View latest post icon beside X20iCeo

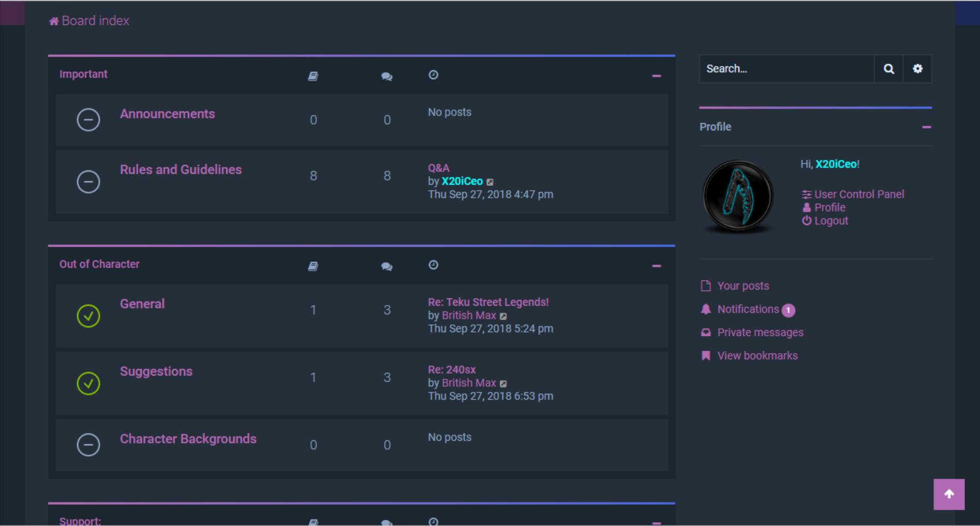click(490, 182)
